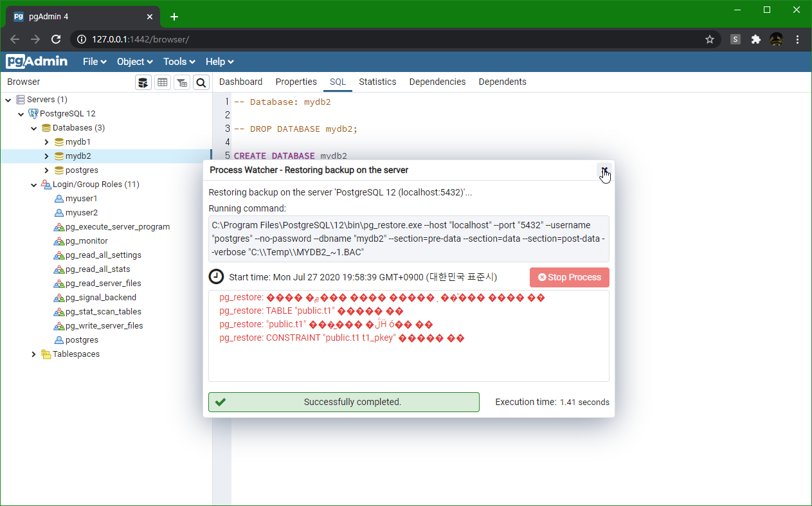Select pg_read_all_stats role

tap(98, 269)
